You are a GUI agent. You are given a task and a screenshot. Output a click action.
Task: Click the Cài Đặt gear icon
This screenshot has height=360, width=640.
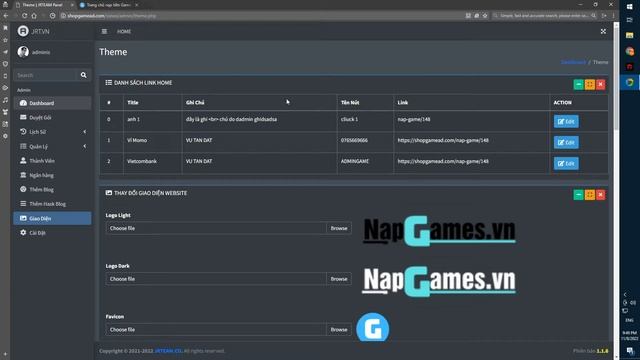(23, 232)
